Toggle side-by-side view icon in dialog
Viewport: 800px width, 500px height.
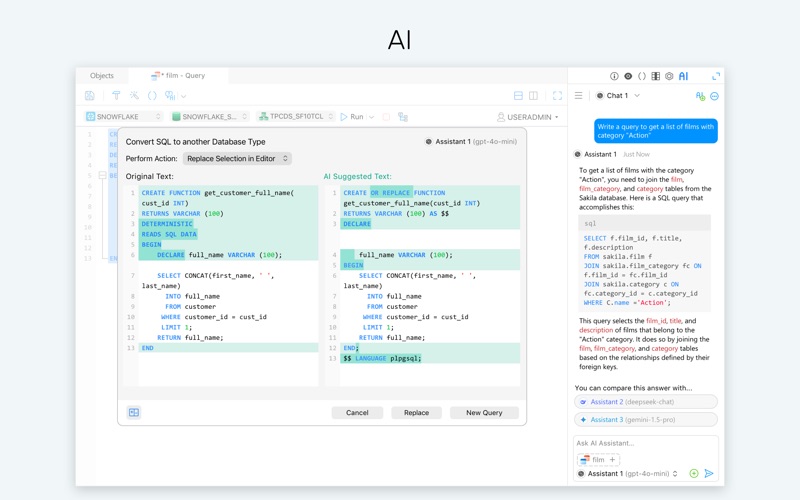click(134, 412)
